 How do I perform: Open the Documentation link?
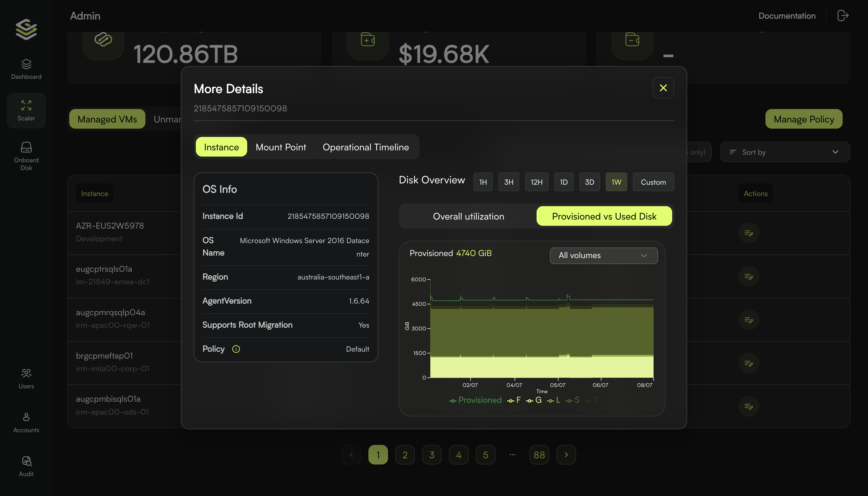(787, 16)
